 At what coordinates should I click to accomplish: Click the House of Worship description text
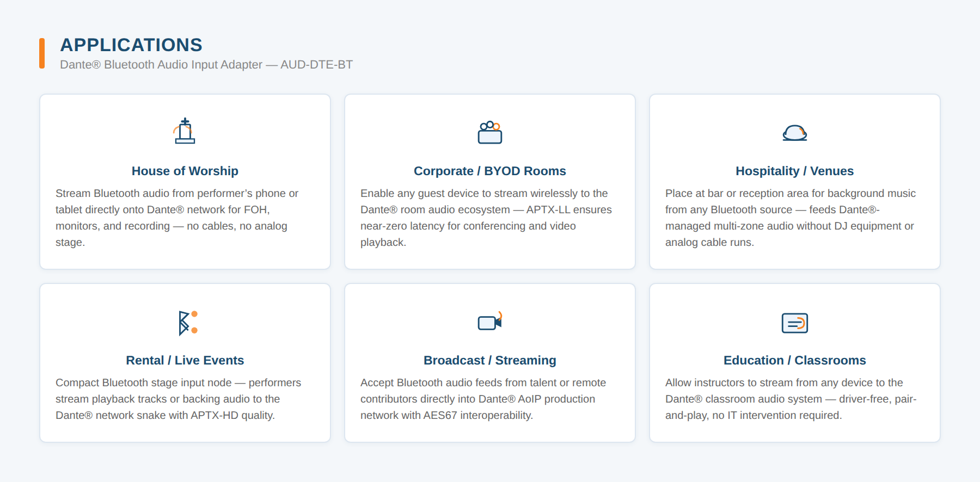(x=177, y=218)
